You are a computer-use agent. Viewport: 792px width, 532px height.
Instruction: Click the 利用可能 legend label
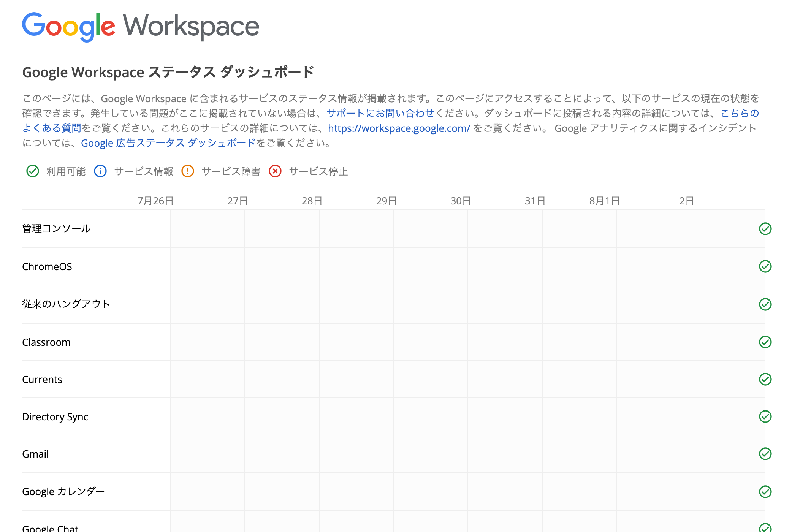(66, 171)
